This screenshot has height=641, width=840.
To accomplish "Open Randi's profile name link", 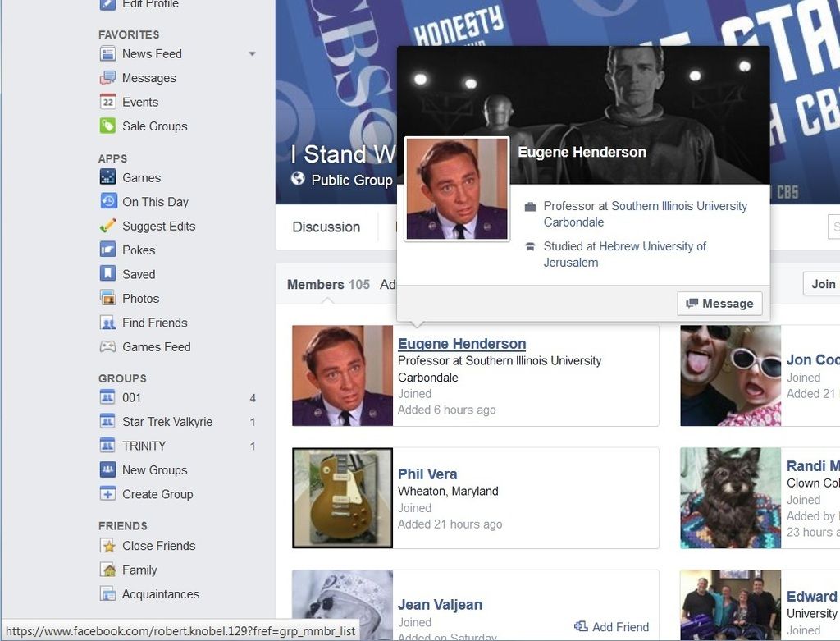I will [813, 465].
